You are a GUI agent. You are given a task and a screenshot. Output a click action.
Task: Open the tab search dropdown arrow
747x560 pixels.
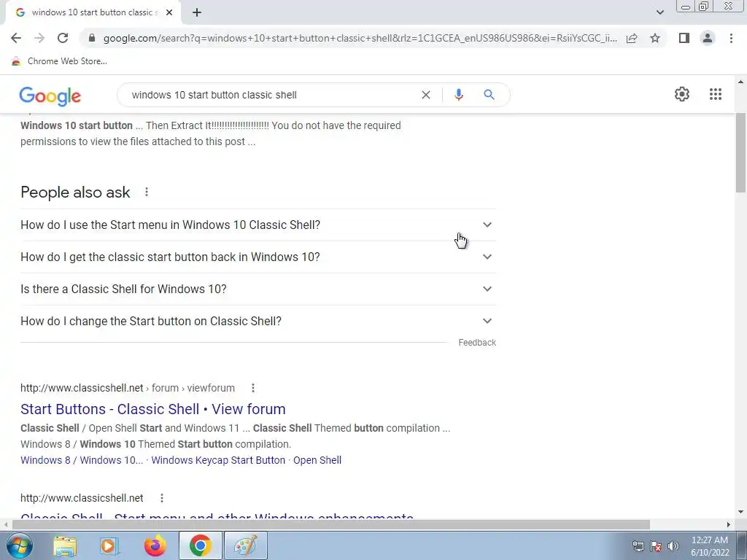pos(659,12)
